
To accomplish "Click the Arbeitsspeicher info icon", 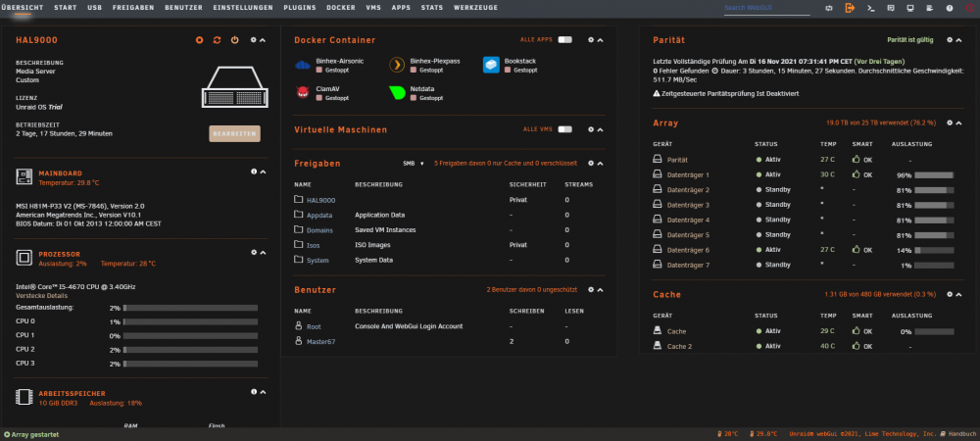I will pos(254,392).
